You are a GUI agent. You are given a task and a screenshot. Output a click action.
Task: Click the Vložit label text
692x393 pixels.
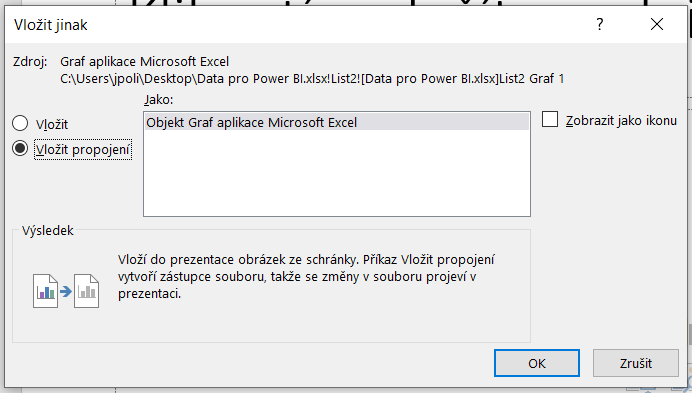coord(52,125)
